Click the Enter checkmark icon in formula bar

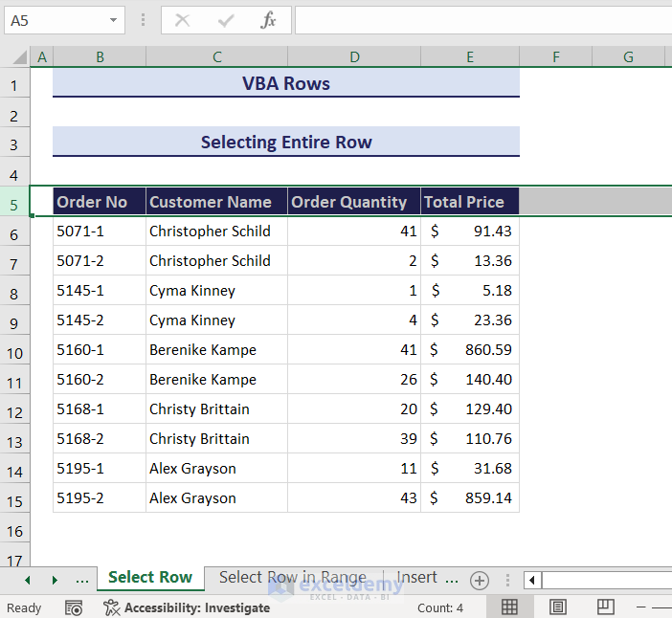[x=227, y=20]
